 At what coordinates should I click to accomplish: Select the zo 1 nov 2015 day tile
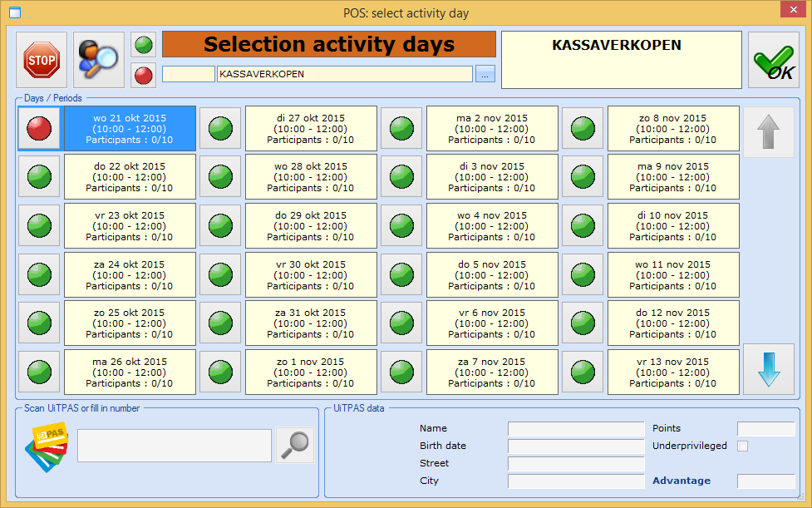tap(311, 372)
